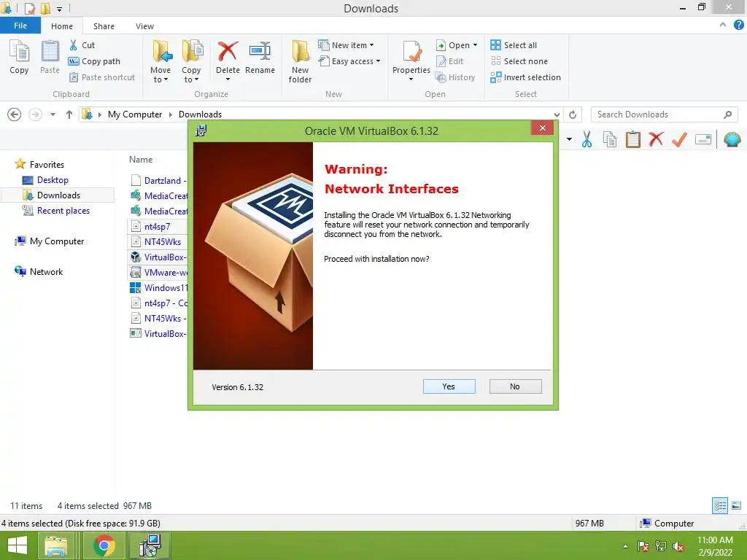Viewport: 747px width, 560px height.
Task: Select the NT45Wks file entry
Action: 163,242
